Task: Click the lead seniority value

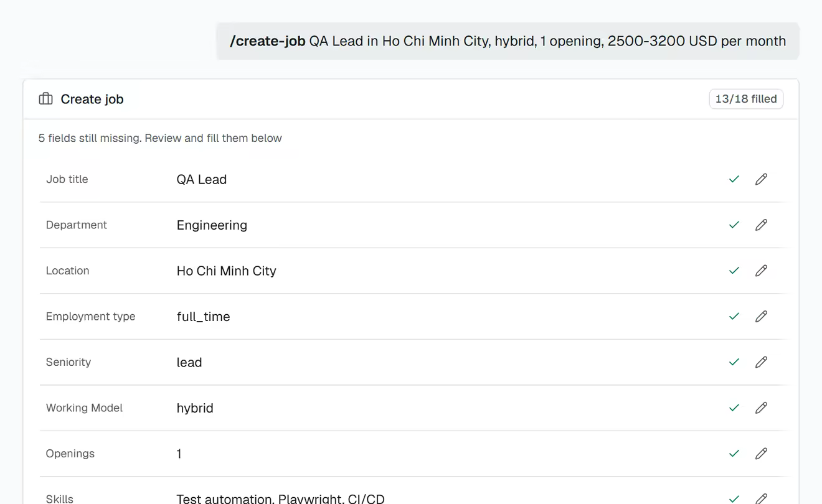Action: (x=189, y=362)
